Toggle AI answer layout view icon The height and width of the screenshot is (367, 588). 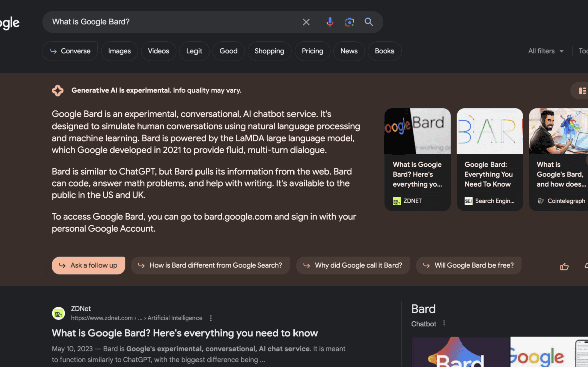coord(582,91)
